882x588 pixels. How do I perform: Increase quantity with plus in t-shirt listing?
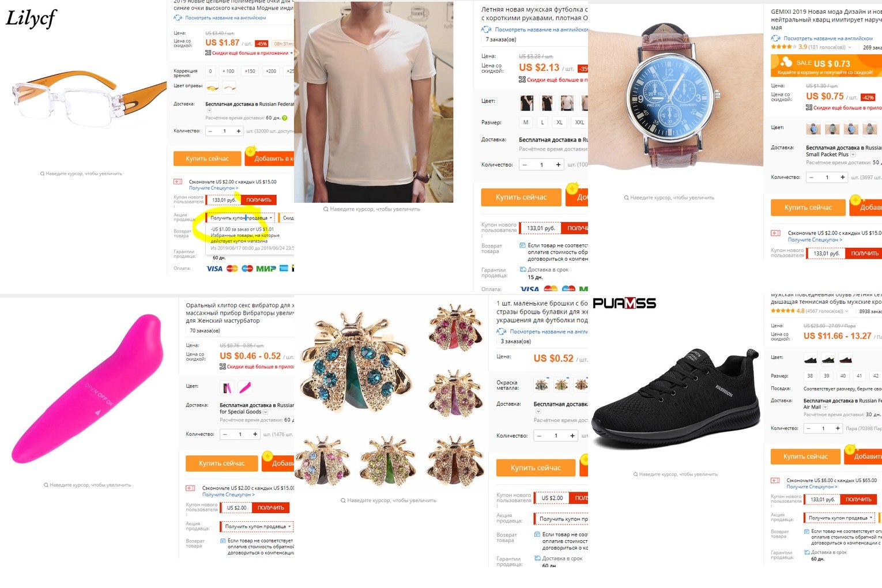point(558,165)
